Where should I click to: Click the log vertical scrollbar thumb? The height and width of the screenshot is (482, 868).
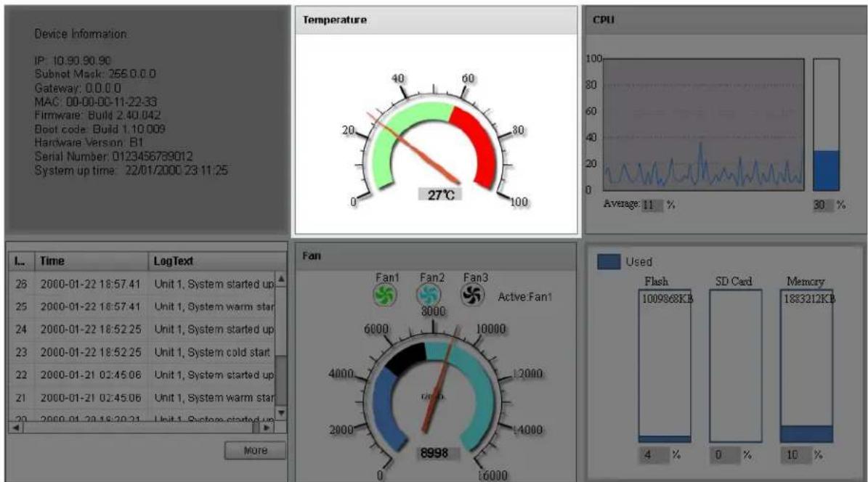tap(281, 380)
